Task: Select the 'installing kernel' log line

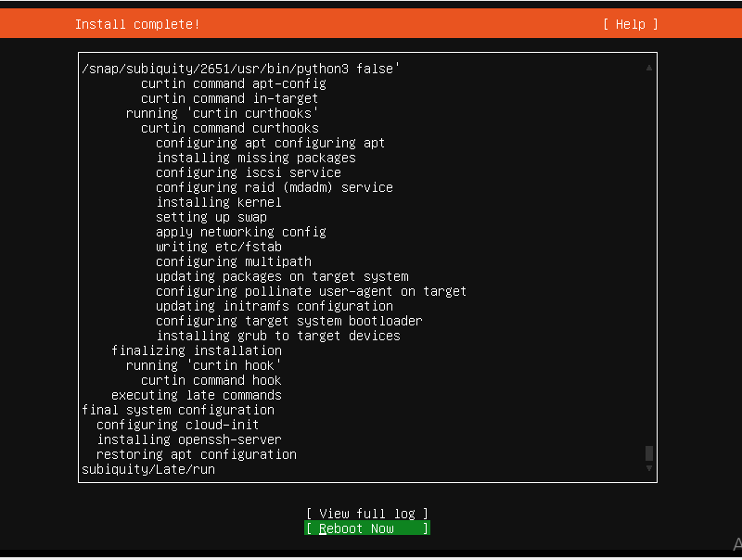Action: tap(218, 202)
